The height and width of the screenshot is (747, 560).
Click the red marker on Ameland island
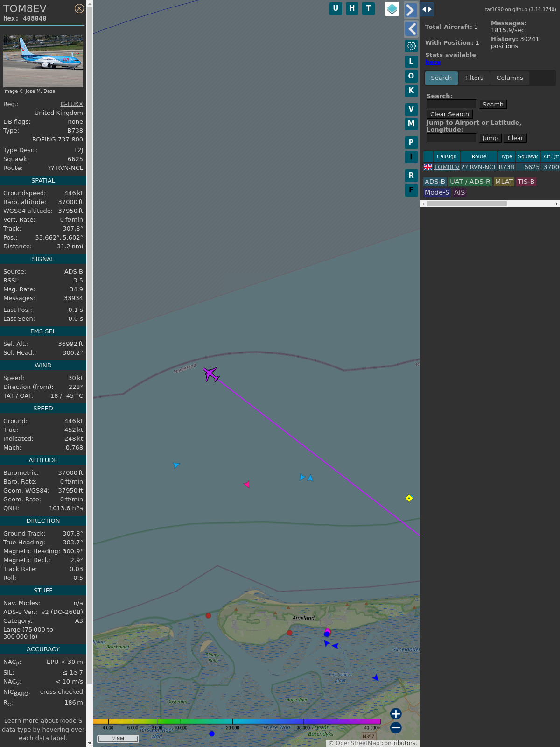(x=290, y=633)
